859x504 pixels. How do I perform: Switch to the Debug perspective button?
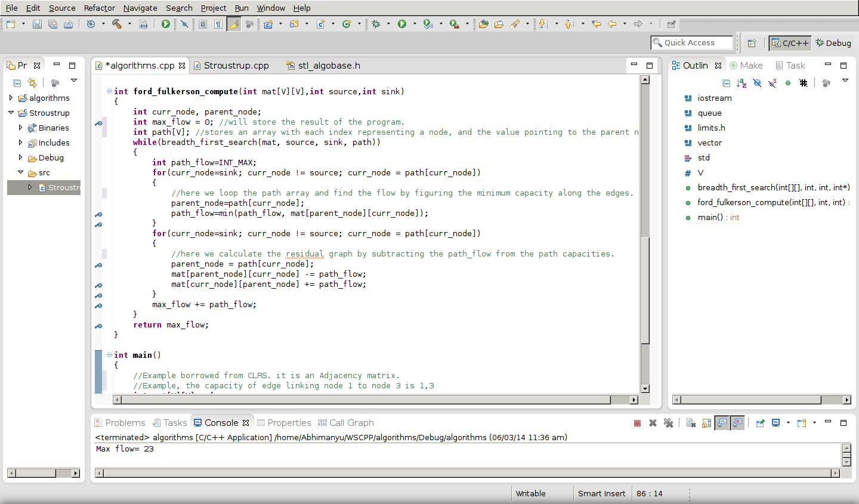(833, 43)
